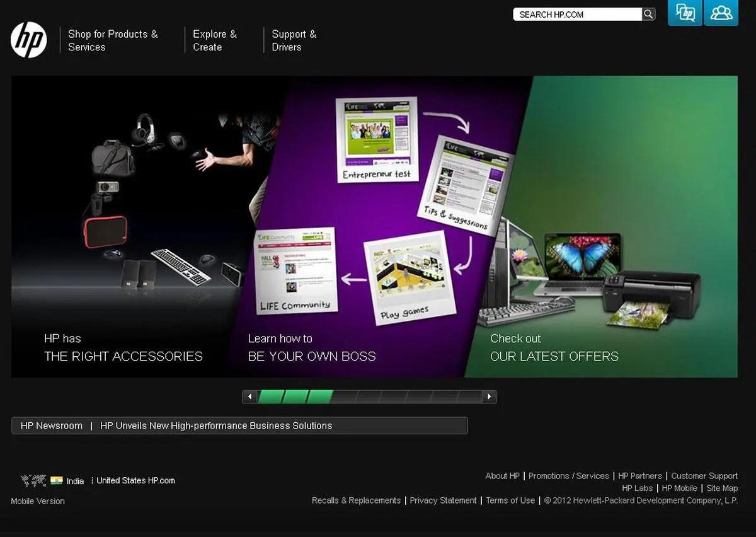The height and width of the screenshot is (537, 756).
Task: Open the Terms of Use link
Action: [510, 500]
